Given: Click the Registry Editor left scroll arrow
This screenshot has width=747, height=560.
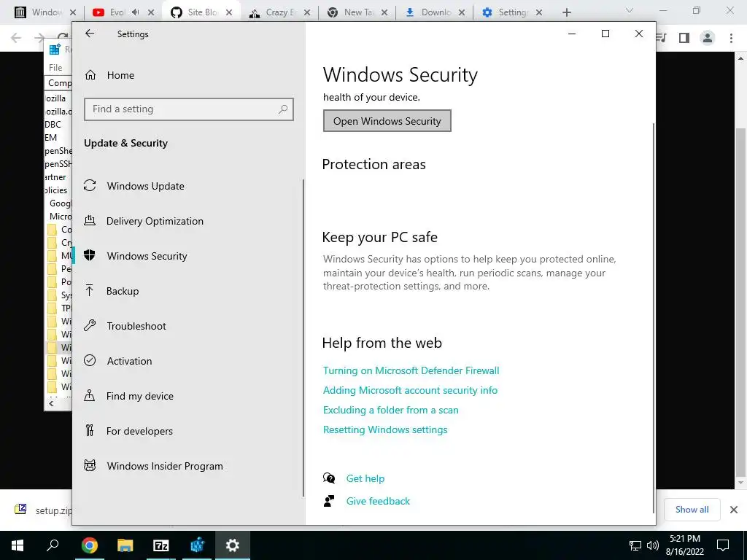Looking at the screenshot, I should coord(51,403).
